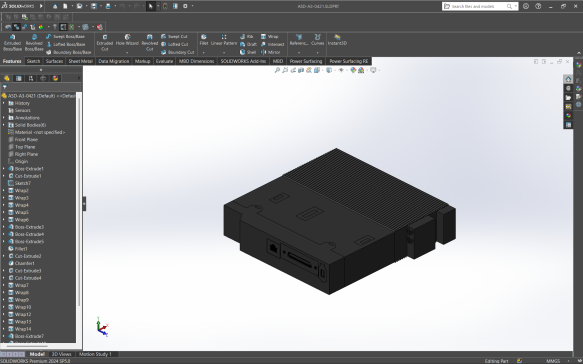
Task: Open the FeatureManager Design Tree tab
Action: coord(6,78)
